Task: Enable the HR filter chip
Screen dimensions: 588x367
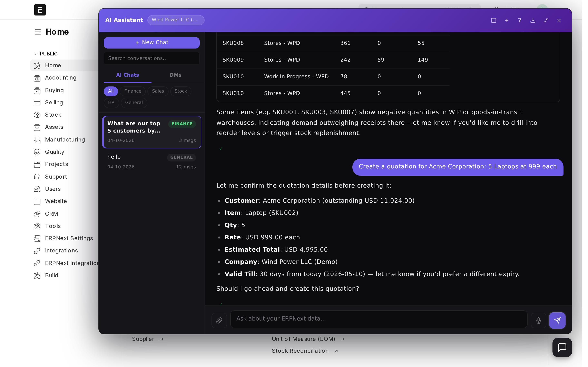Action: [111, 102]
